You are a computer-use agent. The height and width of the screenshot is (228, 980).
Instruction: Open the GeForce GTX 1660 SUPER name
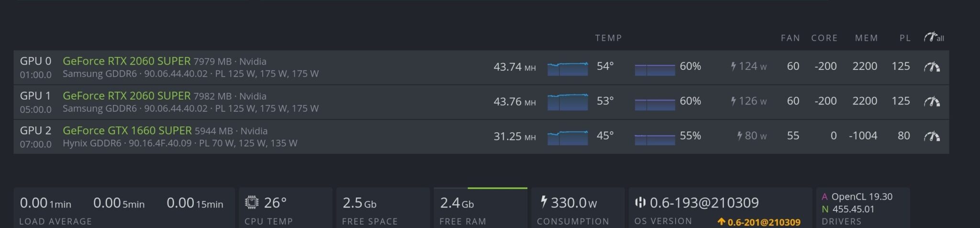[127, 130]
